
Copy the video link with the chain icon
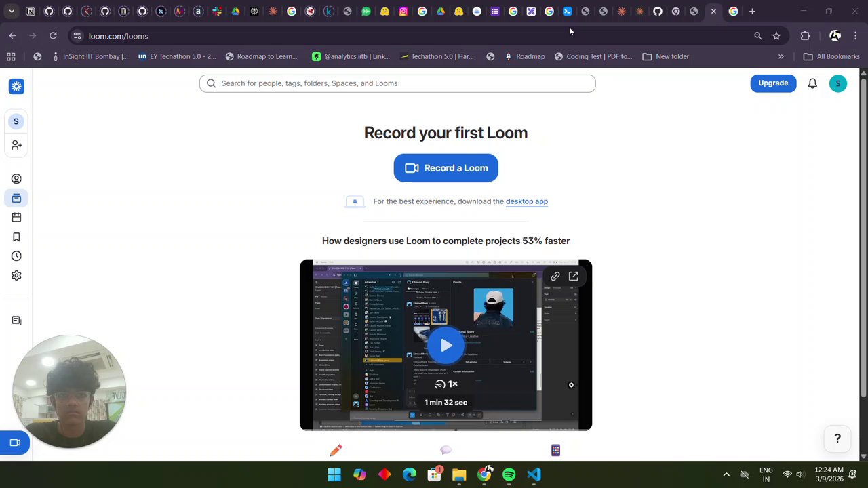pos(555,277)
